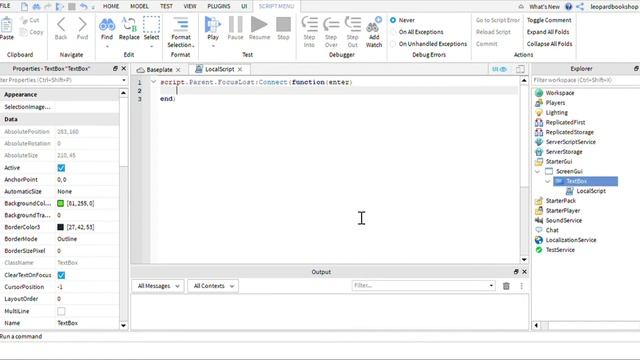This screenshot has width=640, height=360.
Task: Open What's New link
Action: pos(544,7)
